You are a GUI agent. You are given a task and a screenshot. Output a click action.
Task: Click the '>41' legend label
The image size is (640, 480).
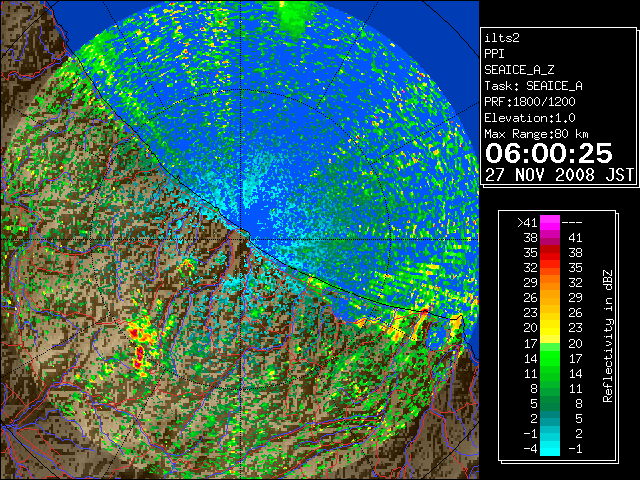[x=527, y=223]
